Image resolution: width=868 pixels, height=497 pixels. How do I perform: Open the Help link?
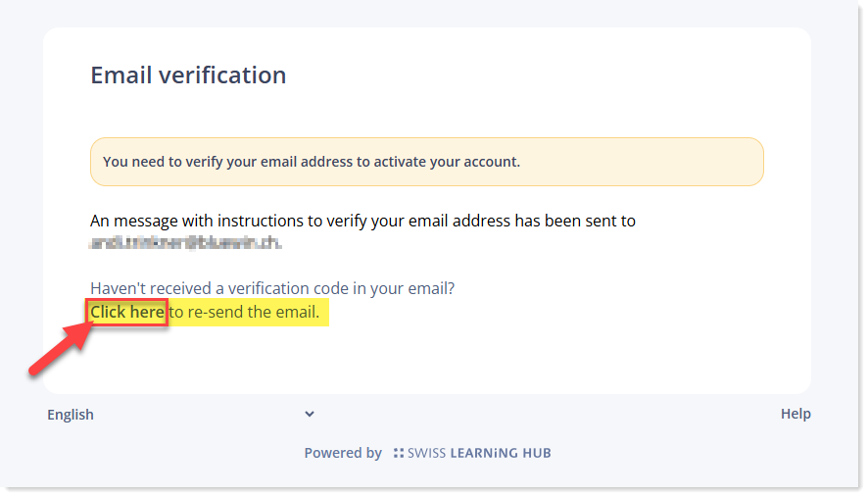(796, 414)
